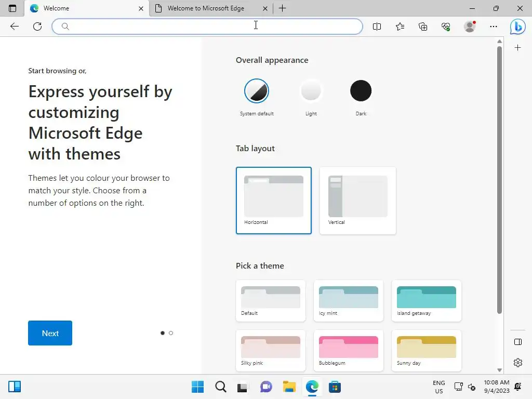This screenshot has width=532, height=399.
Task: Click scrollbar down arrow
Action: [x=499, y=370]
